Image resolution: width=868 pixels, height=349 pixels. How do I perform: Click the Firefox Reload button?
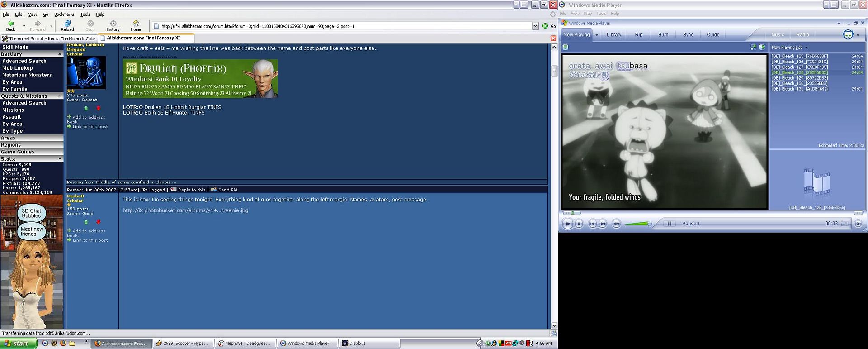click(x=67, y=26)
